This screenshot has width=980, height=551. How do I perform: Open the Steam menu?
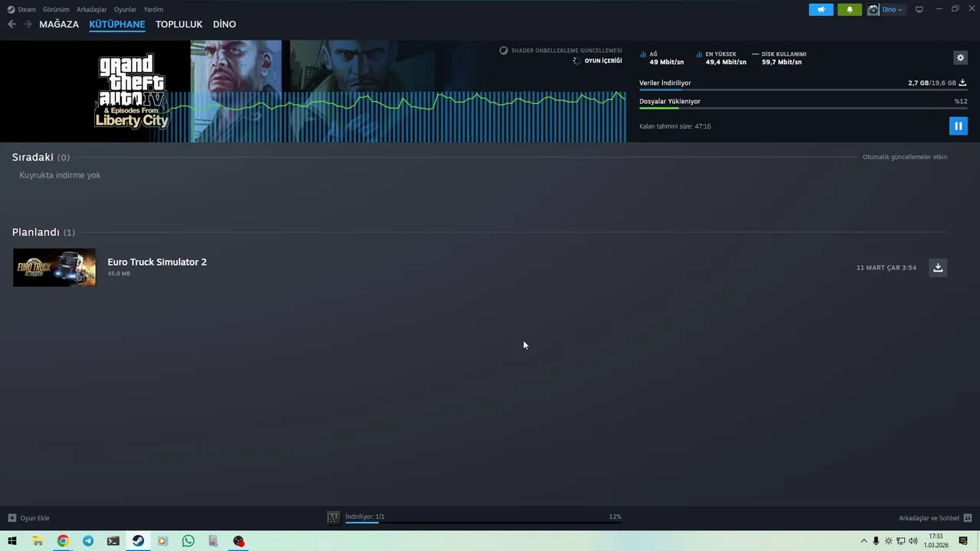[x=21, y=9]
